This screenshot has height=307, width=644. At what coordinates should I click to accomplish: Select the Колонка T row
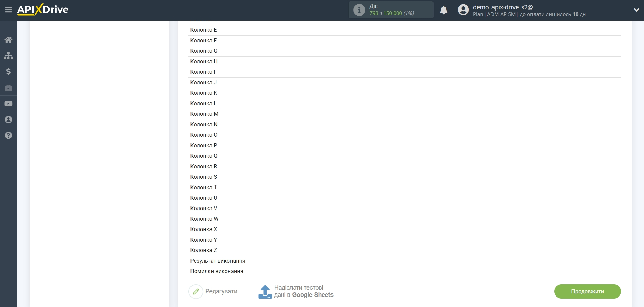tap(405, 188)
